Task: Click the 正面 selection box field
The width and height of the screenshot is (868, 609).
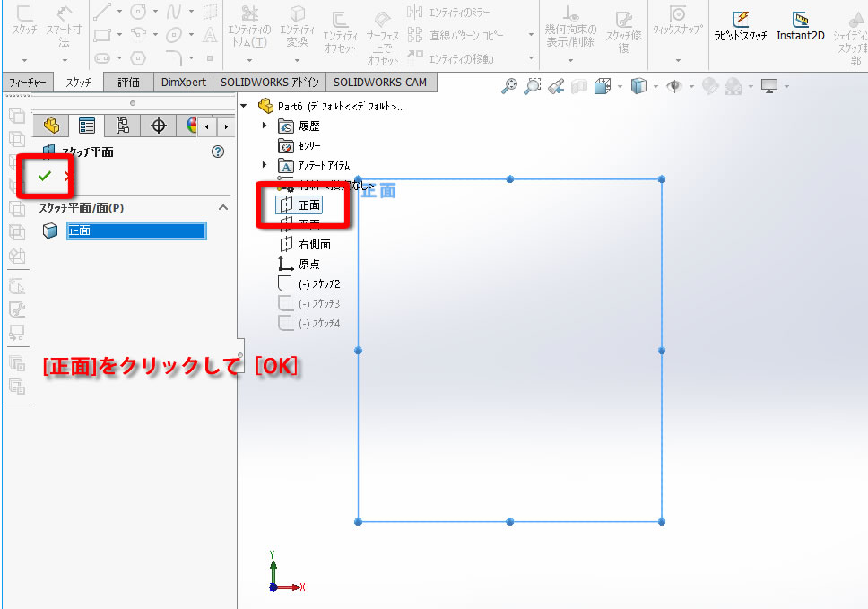Action: pos(136,231)
